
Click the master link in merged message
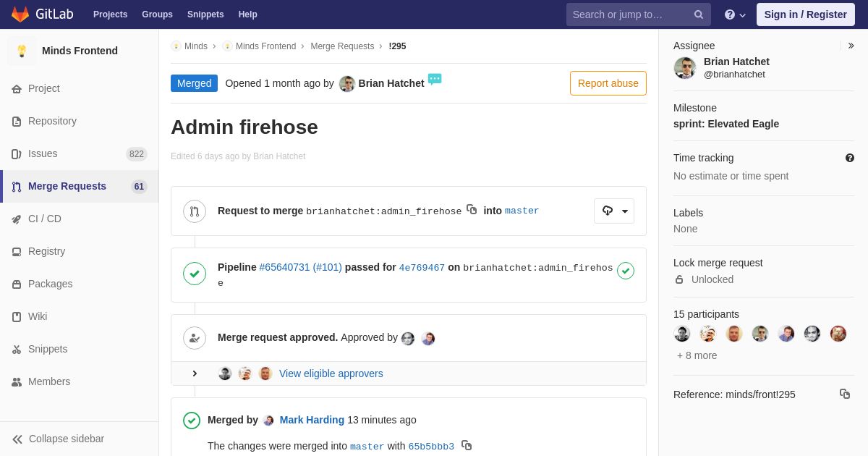pos(367,447)
